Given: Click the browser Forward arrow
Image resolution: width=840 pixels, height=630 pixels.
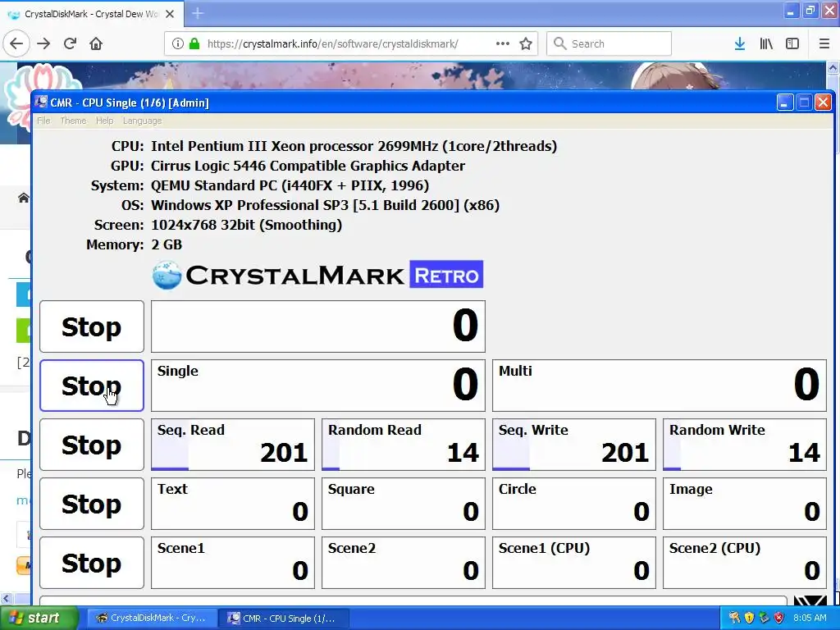Looking at the screenshot, I should [x=43, y=43].
